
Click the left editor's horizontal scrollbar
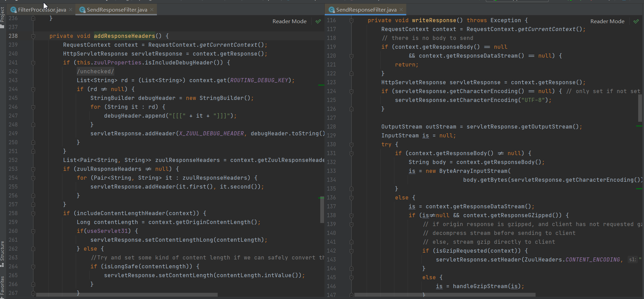click(127, 295)
